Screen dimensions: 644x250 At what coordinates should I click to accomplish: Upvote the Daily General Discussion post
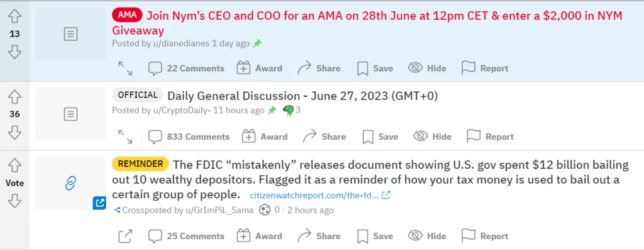tap(15, 96)
